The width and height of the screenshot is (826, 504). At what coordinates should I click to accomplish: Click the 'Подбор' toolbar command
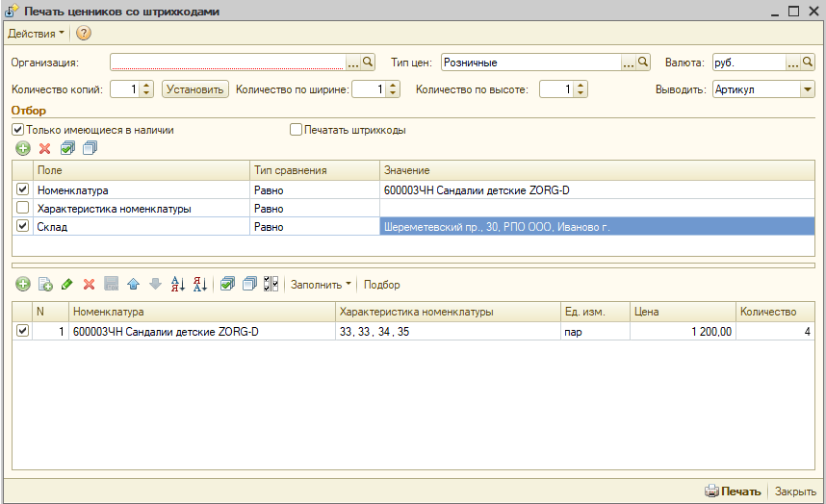381,284
